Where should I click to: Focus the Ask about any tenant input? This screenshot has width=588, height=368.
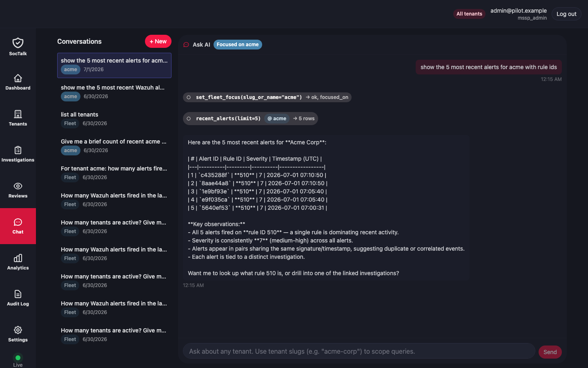[x=359, y=351]
